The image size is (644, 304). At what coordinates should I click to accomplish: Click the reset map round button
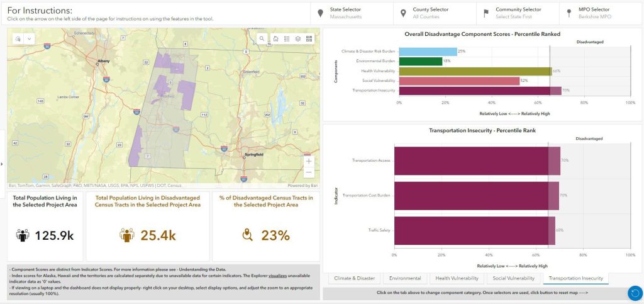(x=635, y=293)
